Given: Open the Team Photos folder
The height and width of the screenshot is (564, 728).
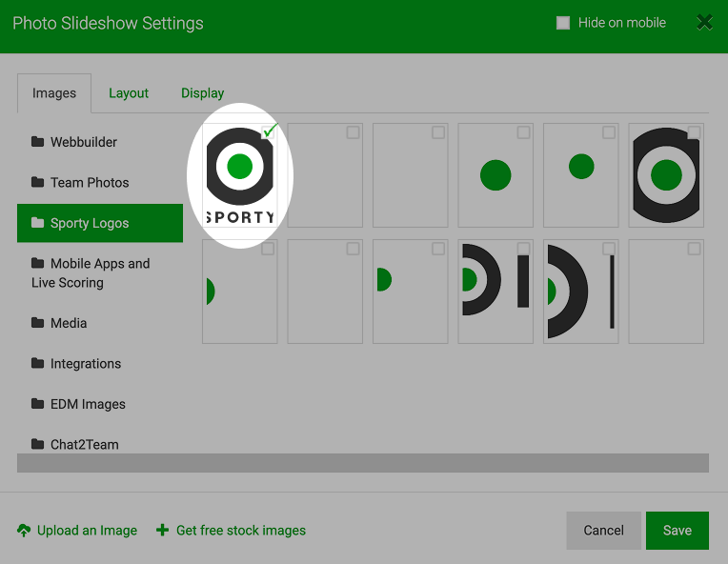Looking at the screenshot, I should tap(100, 182).
